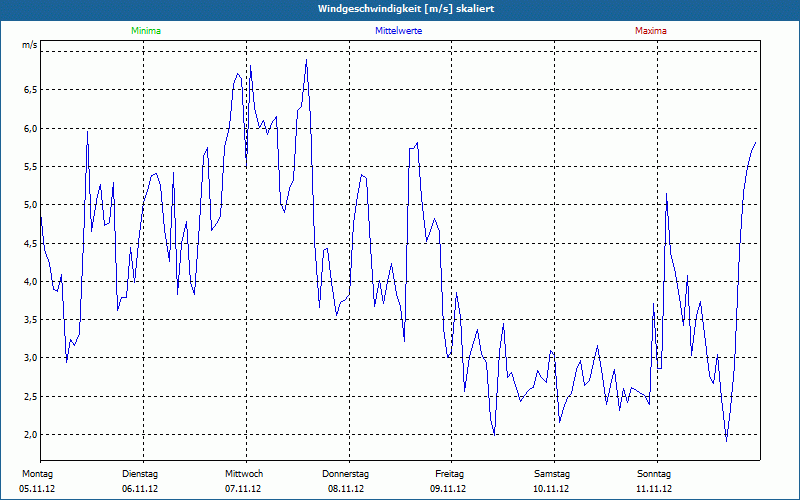Select the green Minima legend label
The height and width of the screenshot is (500, 800).
[146, 31]
